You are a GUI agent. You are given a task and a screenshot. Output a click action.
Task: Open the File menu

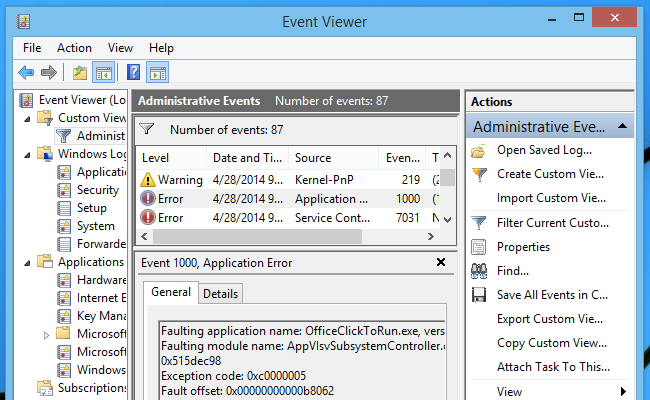click(32, 48)
